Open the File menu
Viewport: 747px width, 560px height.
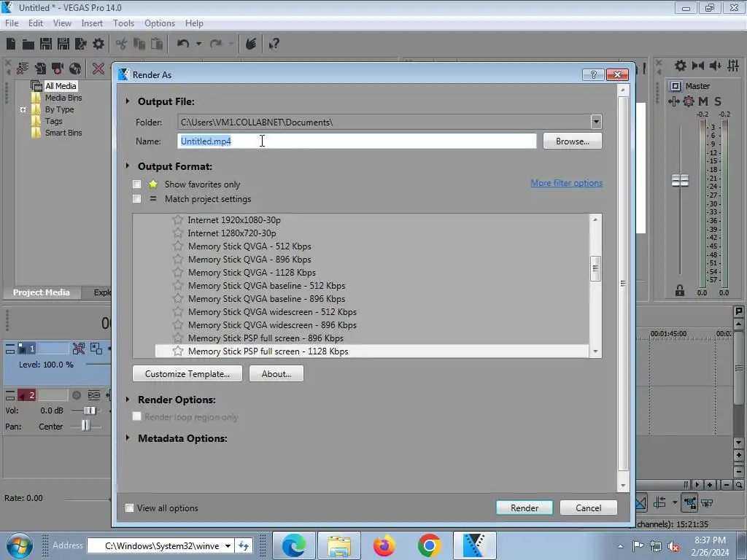point(12,23)
